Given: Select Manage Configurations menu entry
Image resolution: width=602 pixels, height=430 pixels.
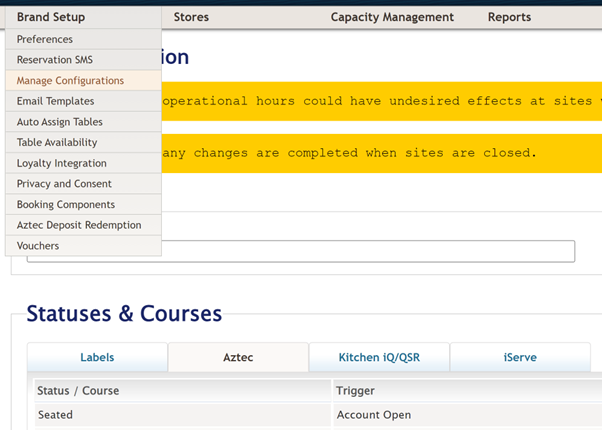Looking at the screenshot, I should click(x=83, y=81).
